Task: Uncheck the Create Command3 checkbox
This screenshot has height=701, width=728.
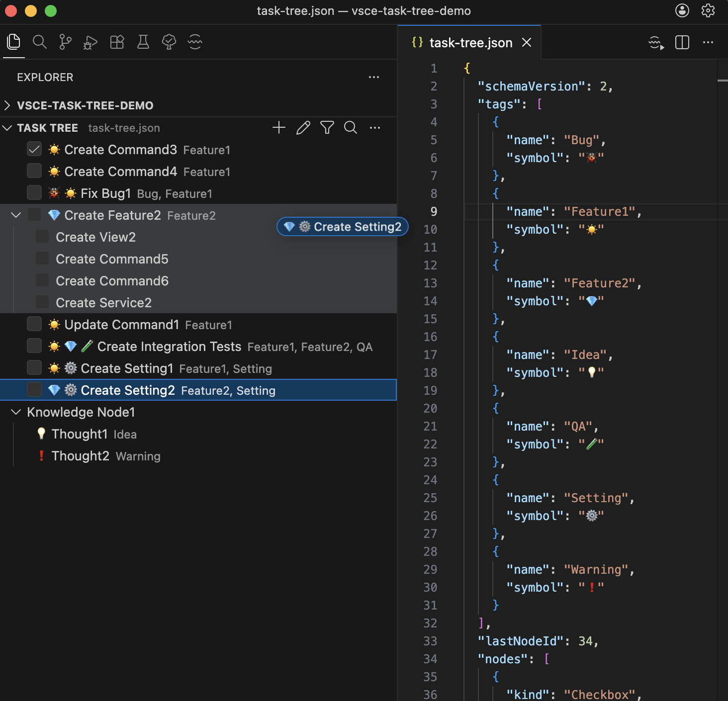Action: 34,149
